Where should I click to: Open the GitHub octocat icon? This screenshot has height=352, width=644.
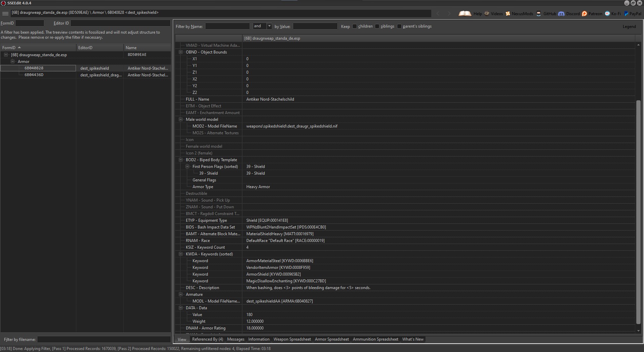click(x=538, y=13)
